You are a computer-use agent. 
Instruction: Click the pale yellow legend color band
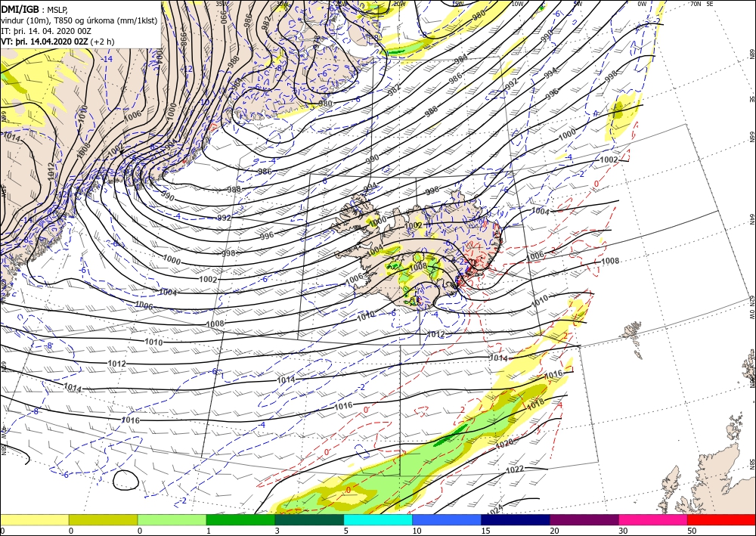(x=34, y=519)
